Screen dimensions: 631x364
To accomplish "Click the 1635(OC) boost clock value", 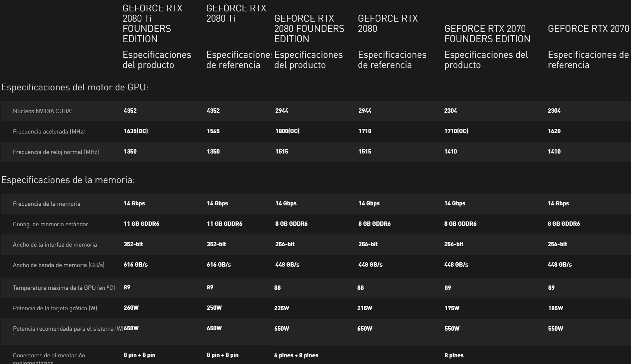I will pyautogui.click(x=136, y=131).
